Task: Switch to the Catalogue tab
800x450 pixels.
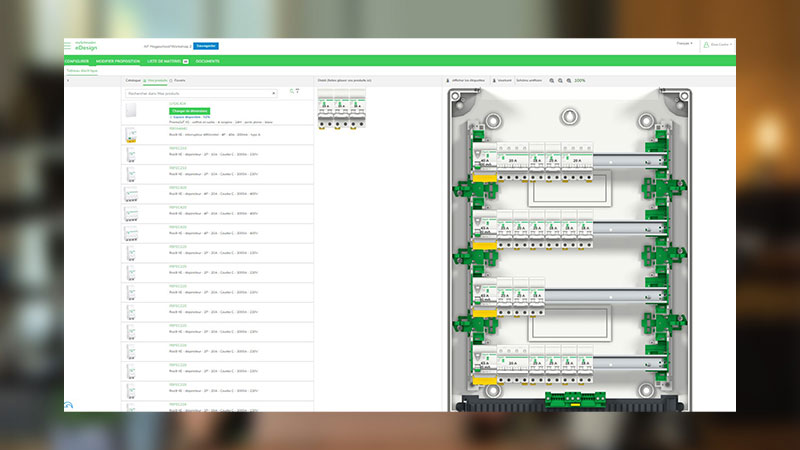Action: tap(133, 81)
